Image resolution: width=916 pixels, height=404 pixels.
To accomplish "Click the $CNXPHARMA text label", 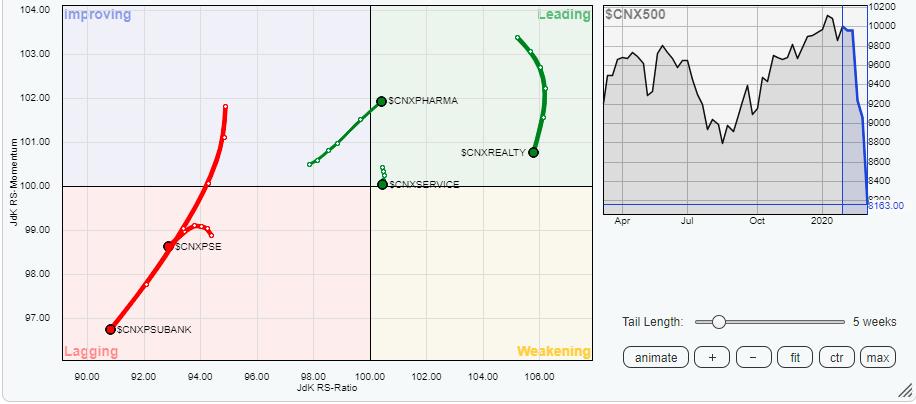I will [423, 101].
